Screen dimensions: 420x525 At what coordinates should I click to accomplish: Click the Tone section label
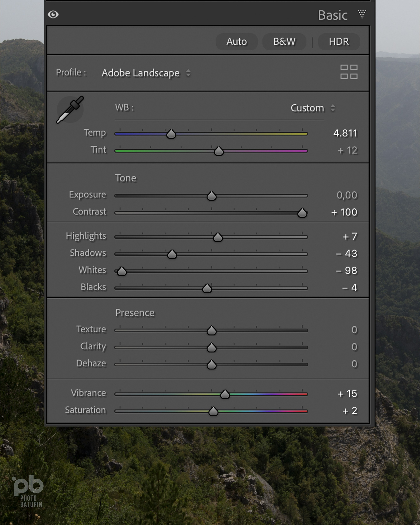tap(126, 178)
